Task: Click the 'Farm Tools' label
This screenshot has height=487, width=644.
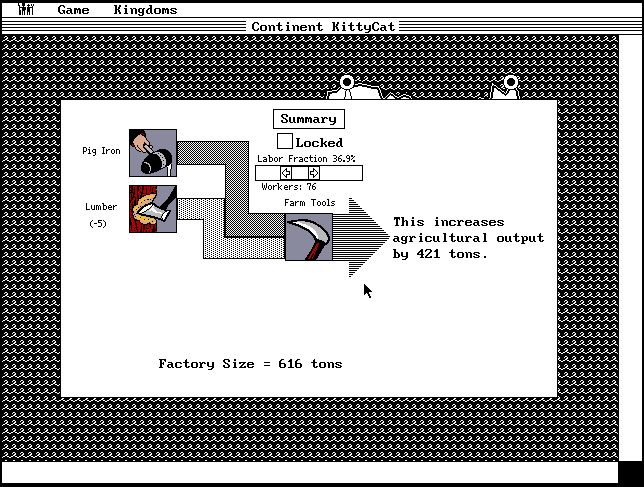Action: point(310,203)
